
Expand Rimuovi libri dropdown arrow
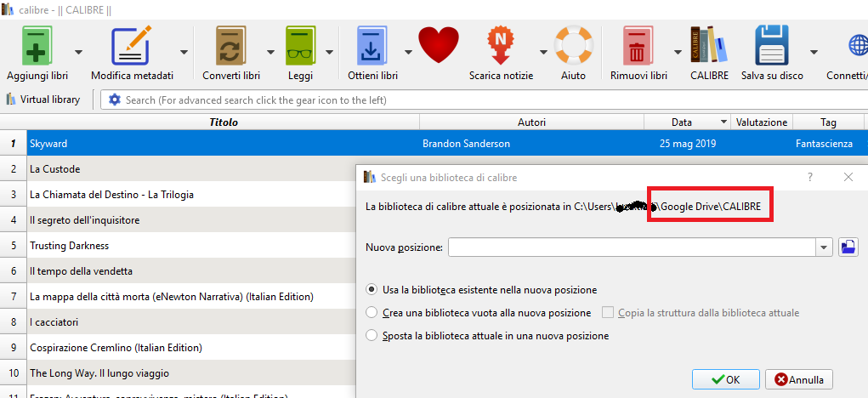(x=678, y=52)
